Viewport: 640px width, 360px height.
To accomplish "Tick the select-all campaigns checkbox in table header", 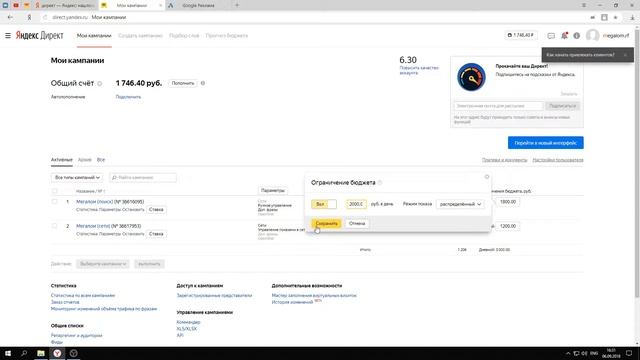I will coord(54,191).
